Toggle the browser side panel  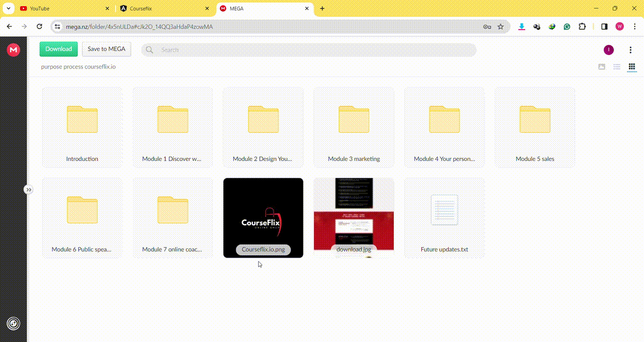[604, 26]
